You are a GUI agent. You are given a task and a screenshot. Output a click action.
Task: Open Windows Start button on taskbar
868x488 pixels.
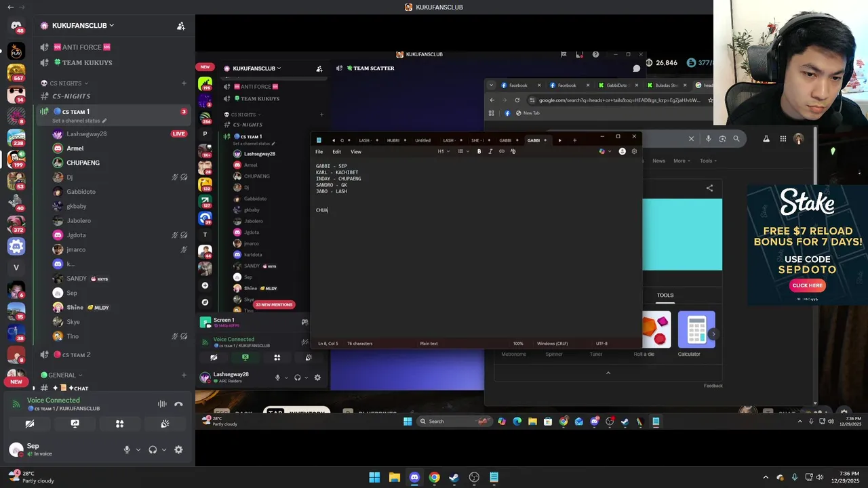click(374, 477)
